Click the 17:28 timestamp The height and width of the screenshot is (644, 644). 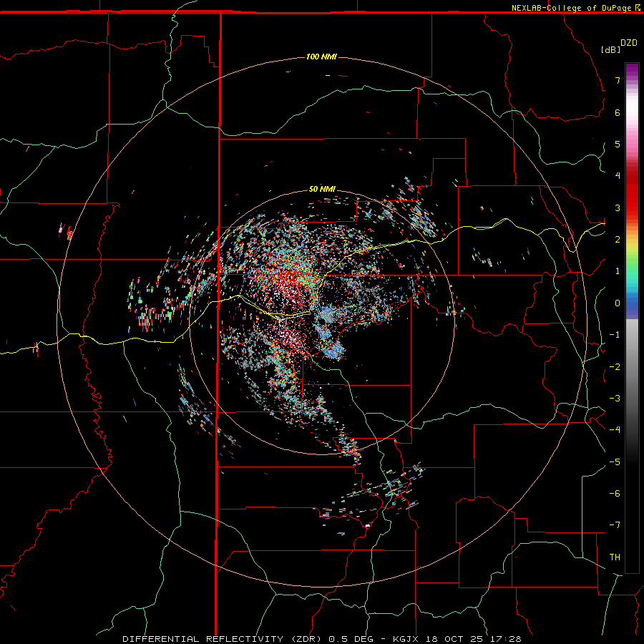[x=507, y=639]
